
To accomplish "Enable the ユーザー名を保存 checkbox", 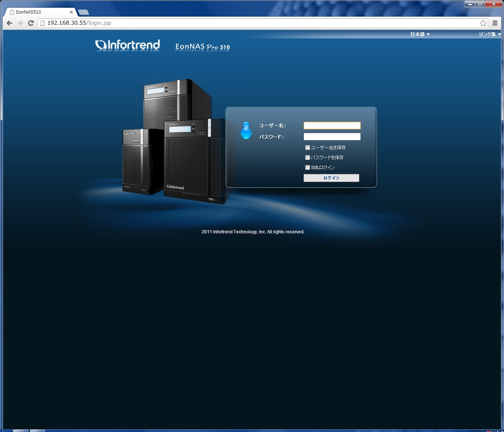I will pos(307,148).
